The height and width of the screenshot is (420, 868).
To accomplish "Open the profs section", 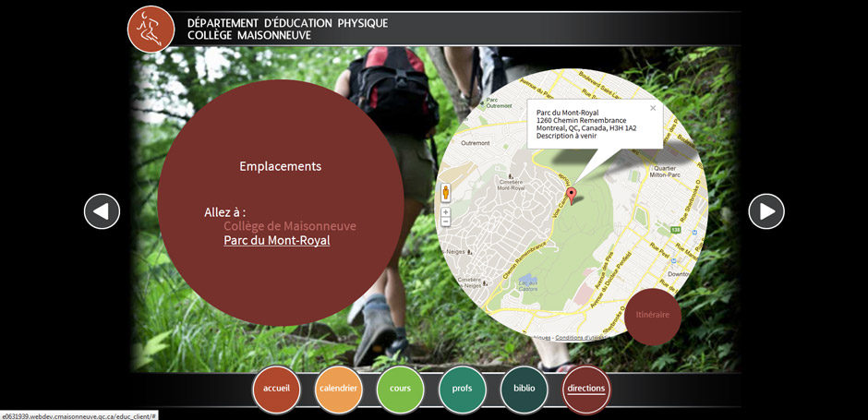I will click(x=463, y=389).
